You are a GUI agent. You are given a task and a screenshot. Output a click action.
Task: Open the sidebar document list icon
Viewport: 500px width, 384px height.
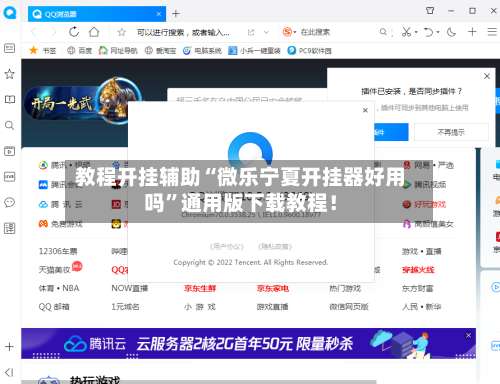click(9, 228)
